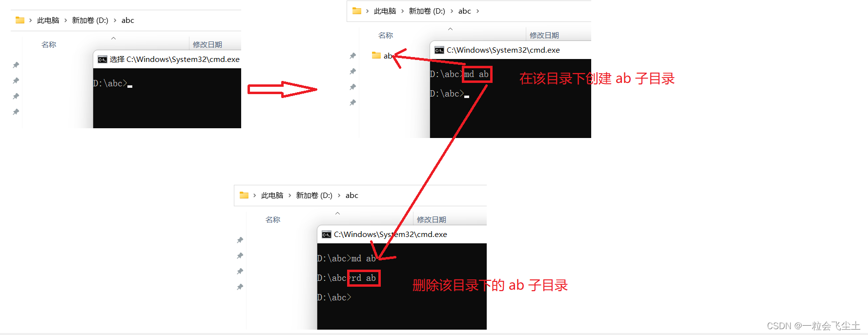Go to '新加卷 (D:)' in top-left window breadcrumb

[x=90, y=20]
